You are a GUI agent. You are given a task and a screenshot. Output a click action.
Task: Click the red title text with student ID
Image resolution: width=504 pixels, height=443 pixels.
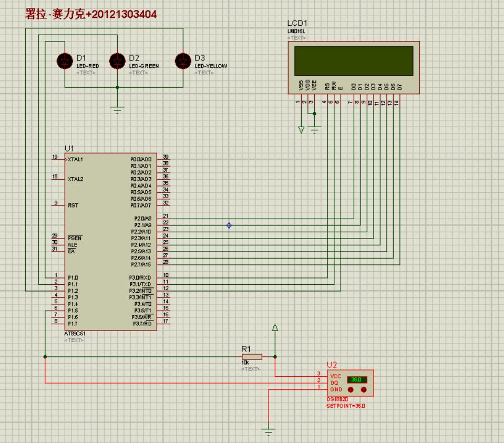click(91, 14)
